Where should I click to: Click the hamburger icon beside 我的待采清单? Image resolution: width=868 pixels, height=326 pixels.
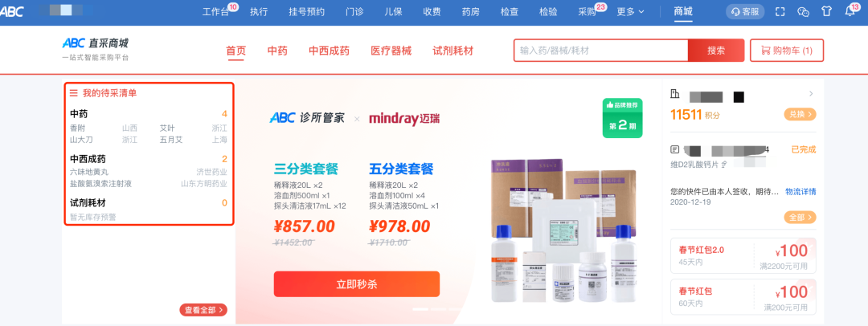(74, 93)
